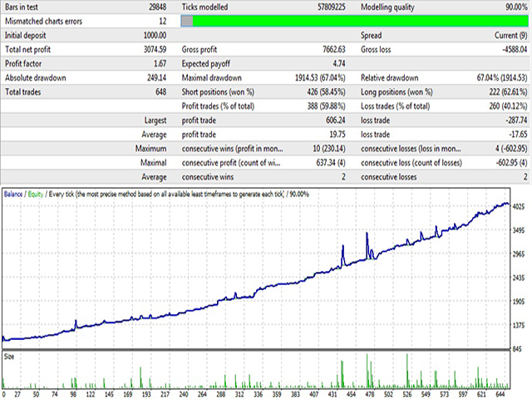Viewport: 532px width, 399px height.
Task: Click the Ticks modelled value 57809225
Action: coord(321,7)
